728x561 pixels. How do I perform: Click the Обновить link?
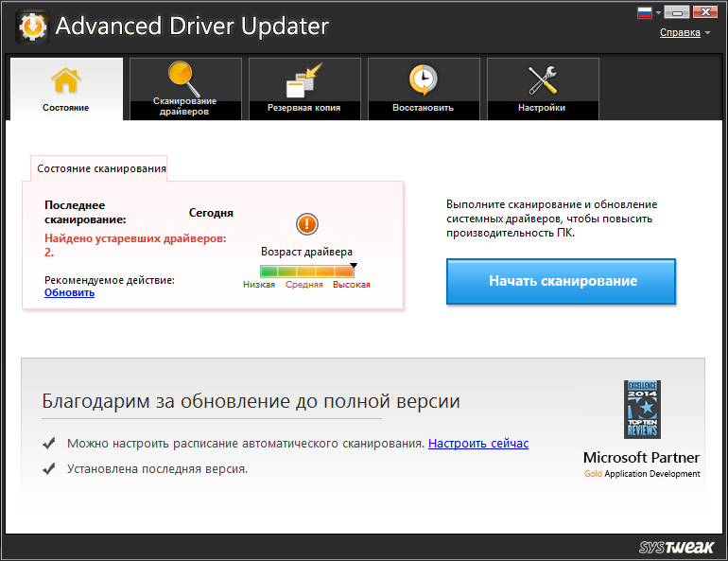click(x=70, y=292)
